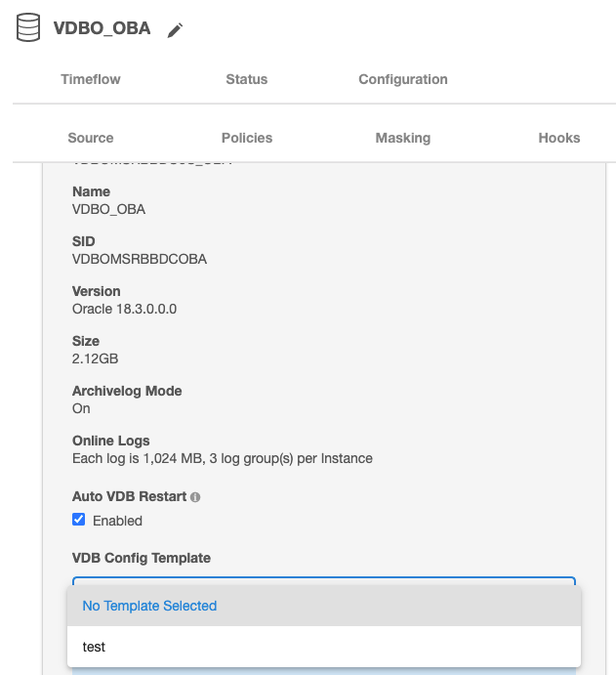The width and height of the screenshot is (616, 675).
Task: Select the Configuration tab
Action: click(x=402, y=79)
